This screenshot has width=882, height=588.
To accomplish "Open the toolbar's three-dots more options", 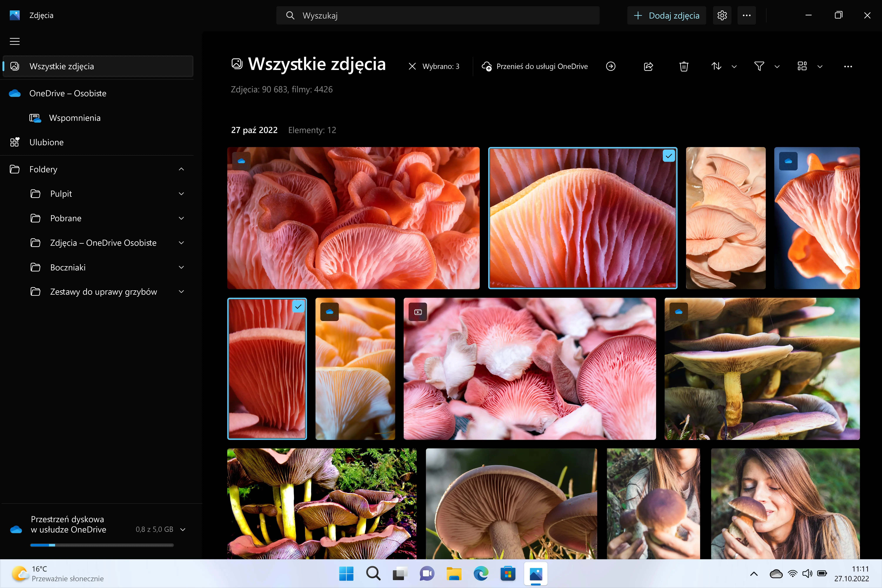I will click(848, 66).
